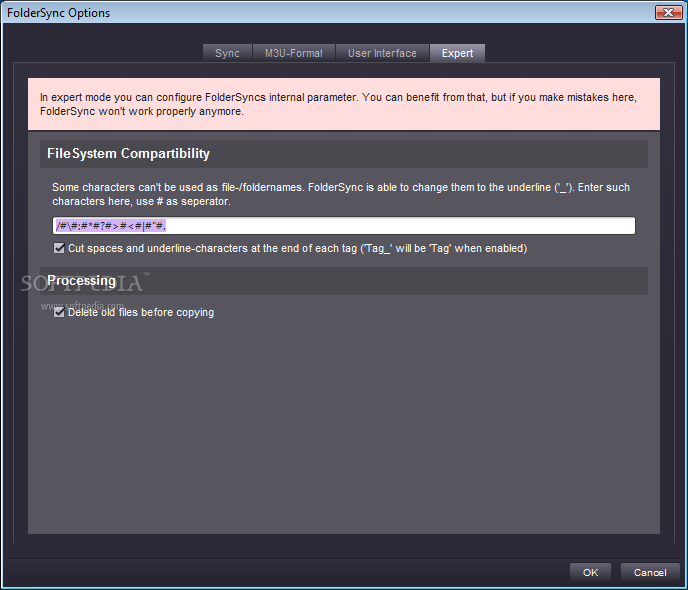This screenshot has height=590, width=688.
Task: Click the 'Some characters can't be used' description
Action: (x=341, y=194)
